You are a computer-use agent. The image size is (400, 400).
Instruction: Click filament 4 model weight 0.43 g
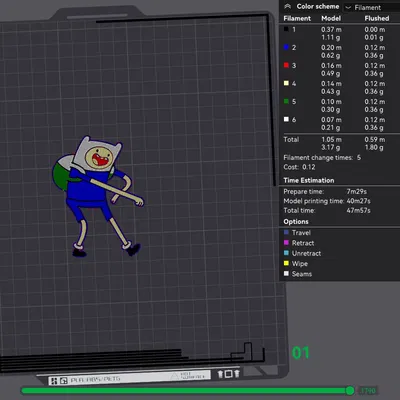331,92
